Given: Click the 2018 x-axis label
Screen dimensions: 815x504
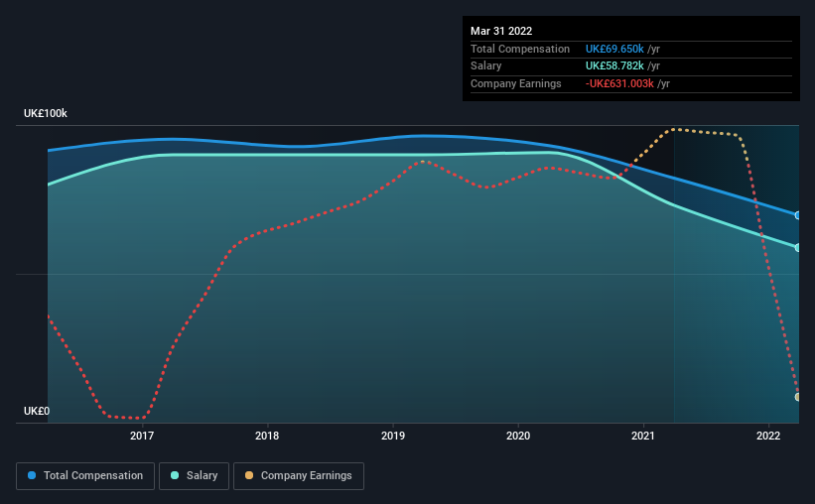Looking at the screenshot, I should (x=267, y=436).
